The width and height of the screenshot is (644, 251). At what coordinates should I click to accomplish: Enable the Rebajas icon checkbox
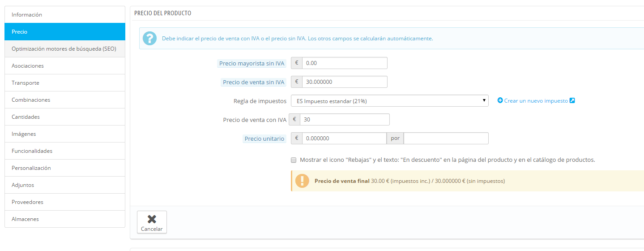point(294,160)
